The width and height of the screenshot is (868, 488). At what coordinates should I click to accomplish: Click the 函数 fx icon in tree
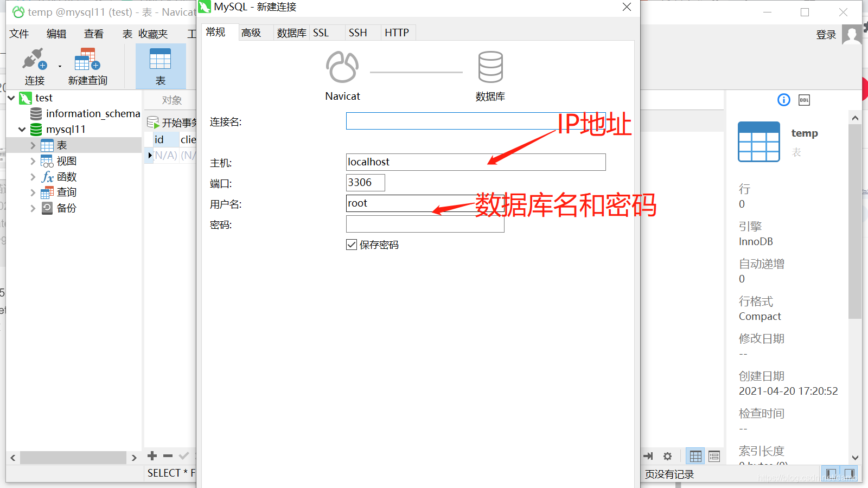(x=47, y=177)
